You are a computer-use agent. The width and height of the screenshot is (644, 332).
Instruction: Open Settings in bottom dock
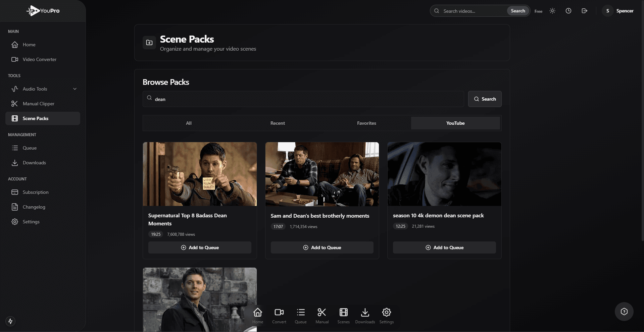[387, 316]
